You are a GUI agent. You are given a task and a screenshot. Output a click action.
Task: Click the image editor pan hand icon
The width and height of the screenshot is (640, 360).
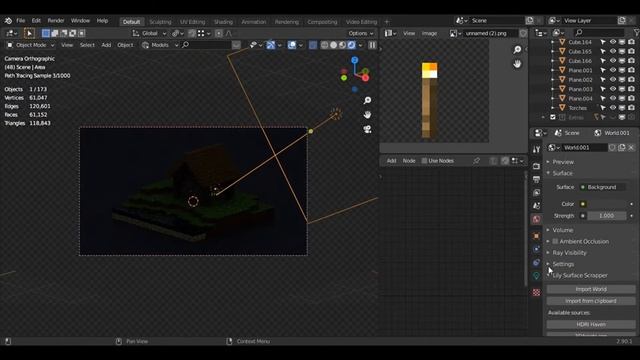point(517,64)
